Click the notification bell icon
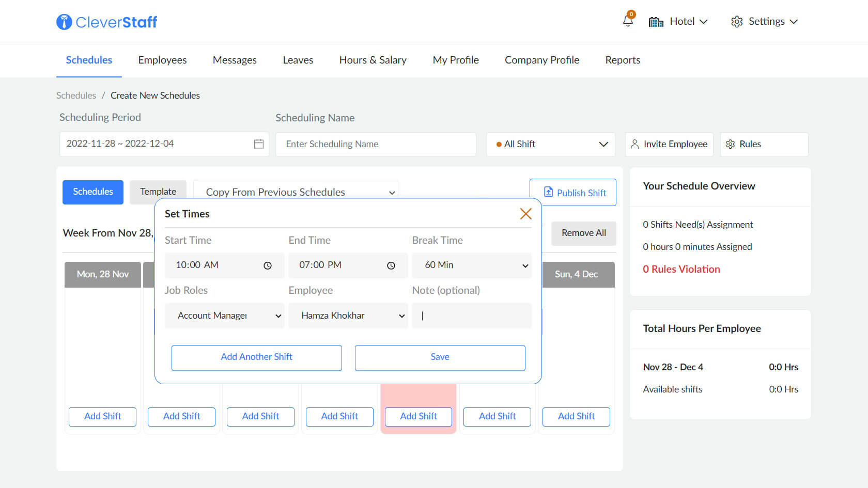This screenshot has height=488, width=868. pyautogui.click(x=628, y=21)
